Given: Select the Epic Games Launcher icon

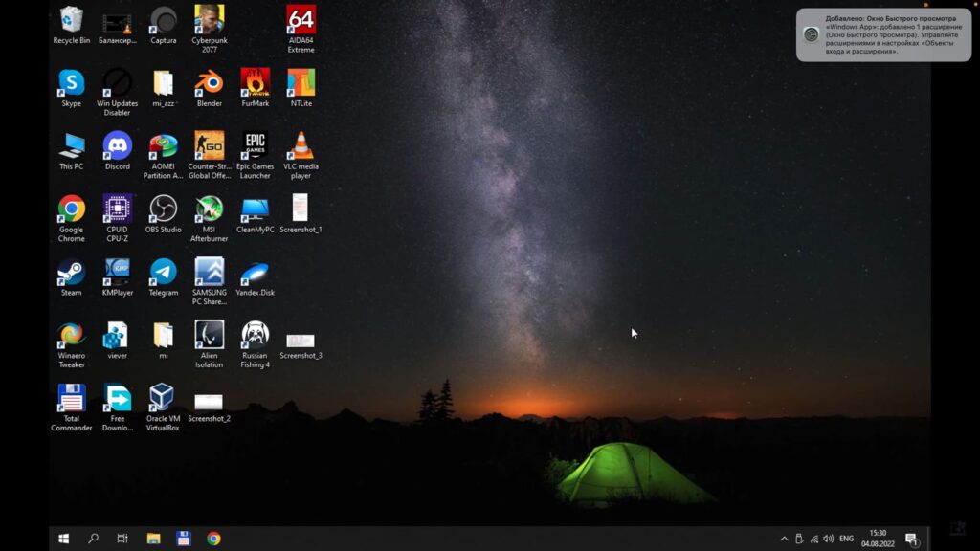Looking at the screenshot, I should pyautogui.click(x=255, y=146).
